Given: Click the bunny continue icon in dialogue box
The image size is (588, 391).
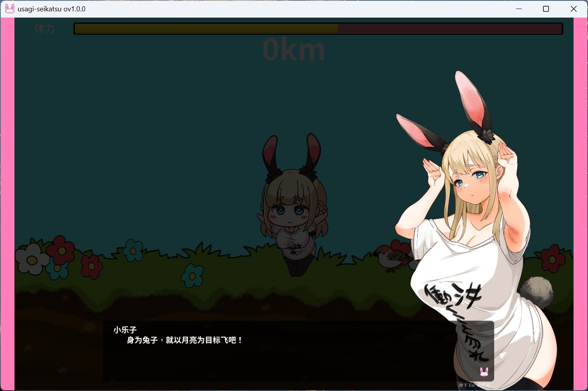Looking at the screenshot, I should coord(484,372).
